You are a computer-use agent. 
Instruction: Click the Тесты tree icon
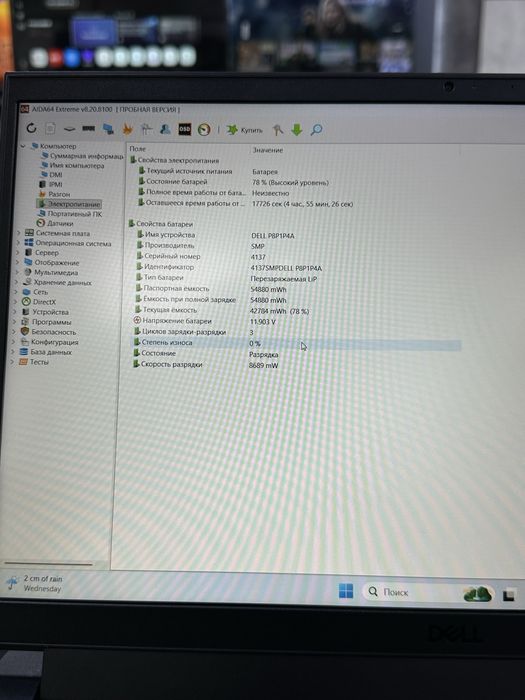[23, 362]
